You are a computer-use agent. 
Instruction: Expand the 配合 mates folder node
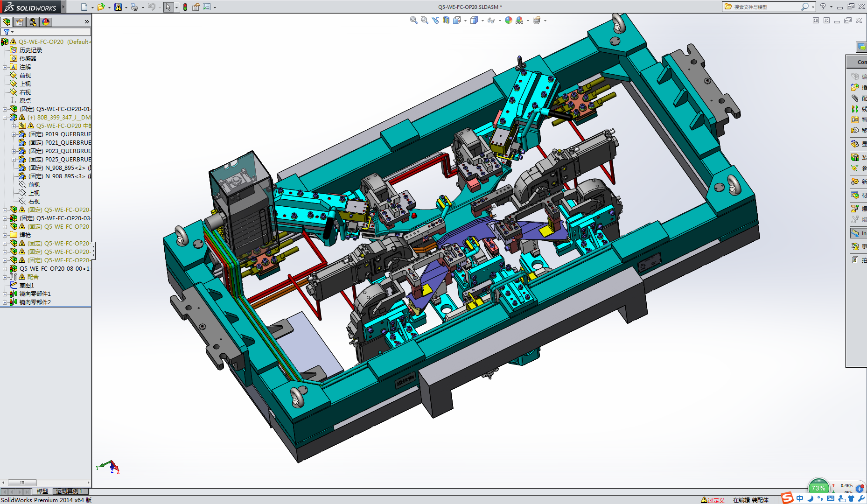5,277
